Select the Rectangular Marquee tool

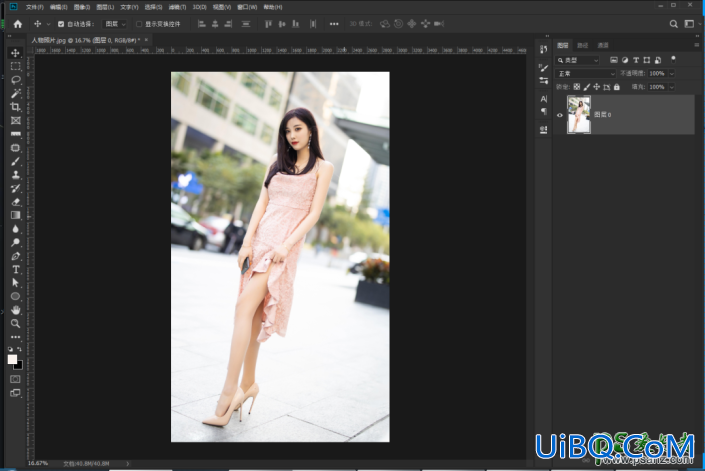pos(15,67)
